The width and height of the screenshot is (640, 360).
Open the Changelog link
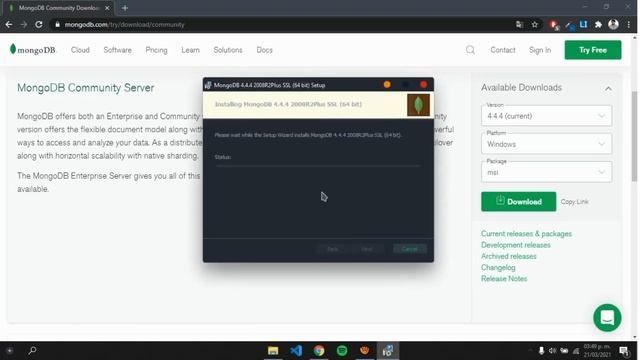tap(498, 267)
